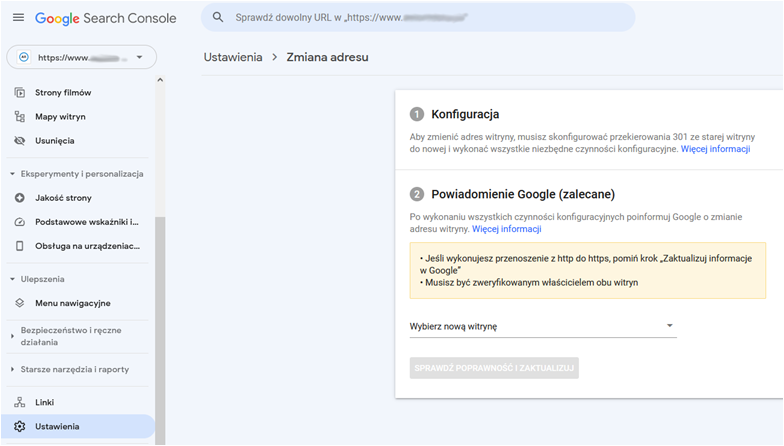
Task: Click the Strony filmów video pages icon
Action: tap(20, 92)
